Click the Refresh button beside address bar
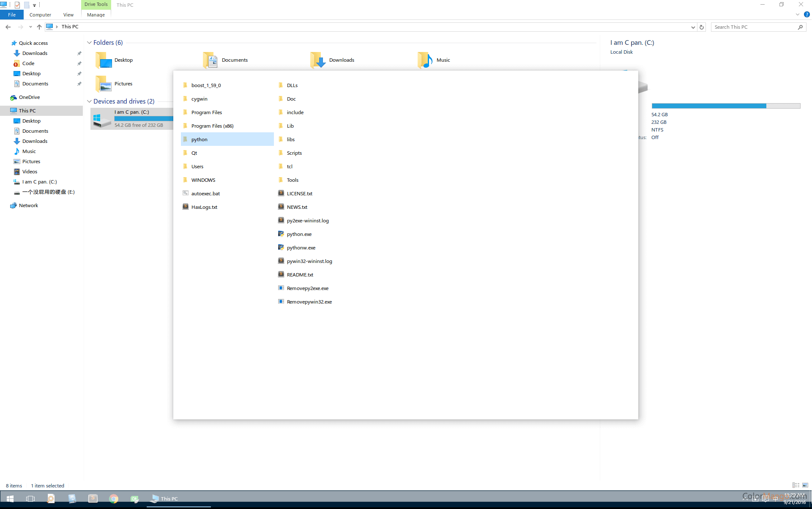This screenshot has height=509, width=812. (702, 27)
